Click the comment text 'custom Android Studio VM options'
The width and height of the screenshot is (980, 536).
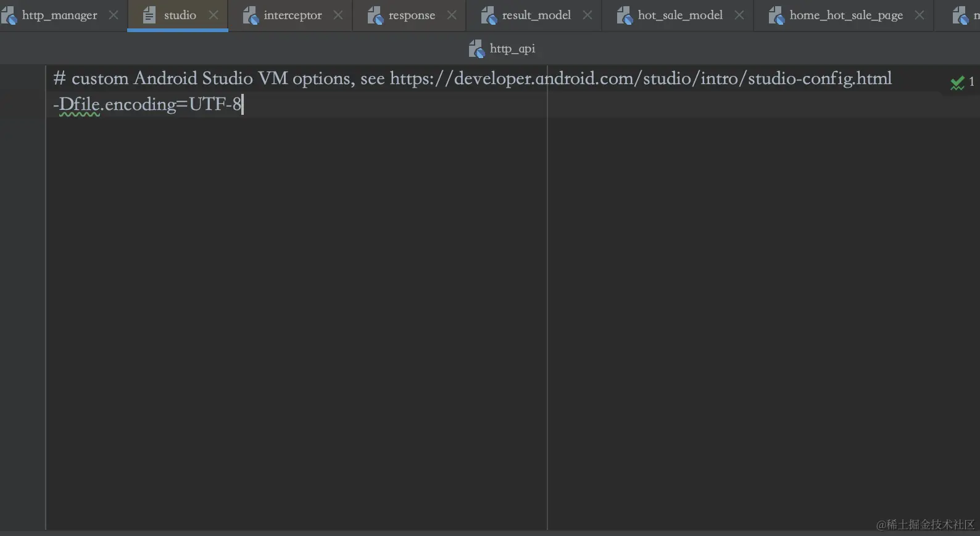[x=210, y=78]
